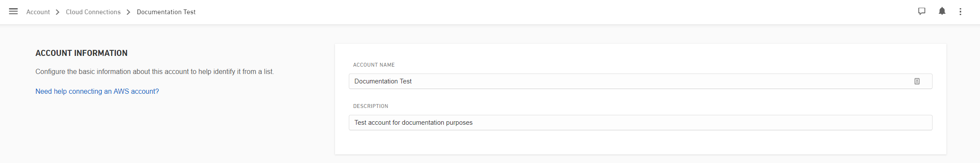Open the three-dot more options menu

(960, 12)
